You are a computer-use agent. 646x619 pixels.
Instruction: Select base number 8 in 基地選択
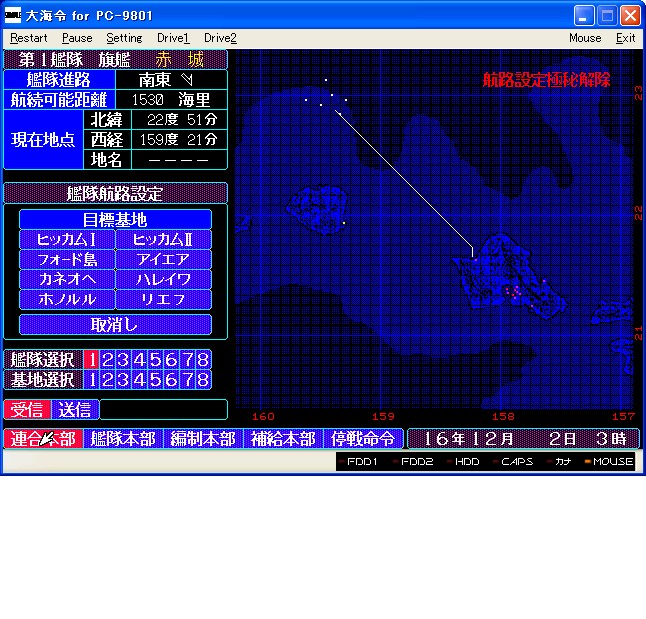[x=203, y=380]
